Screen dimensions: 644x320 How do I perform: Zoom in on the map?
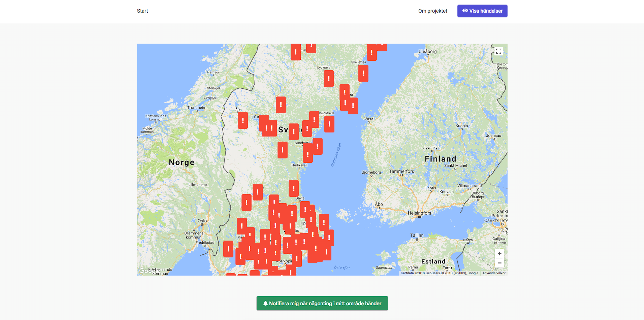point(499,254)
